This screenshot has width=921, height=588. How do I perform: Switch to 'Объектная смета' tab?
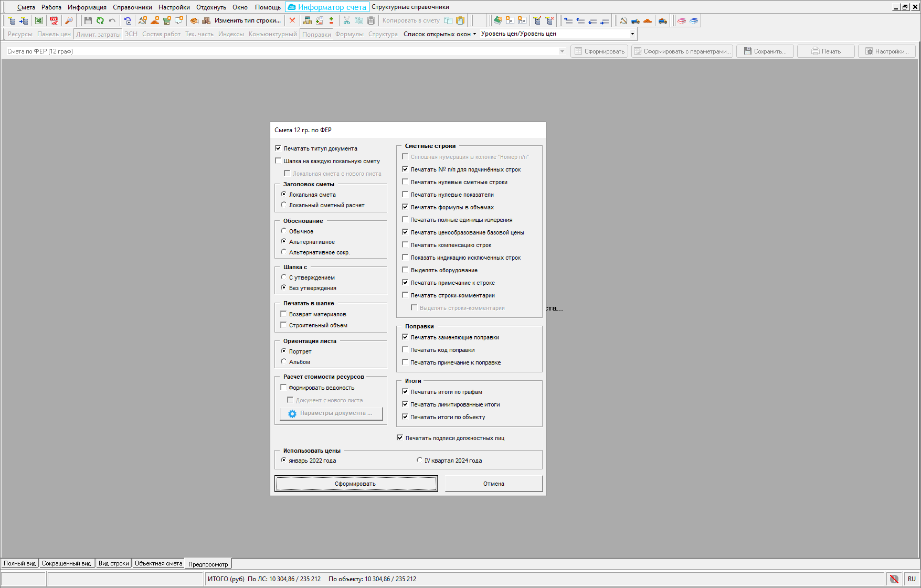(158, 563)
